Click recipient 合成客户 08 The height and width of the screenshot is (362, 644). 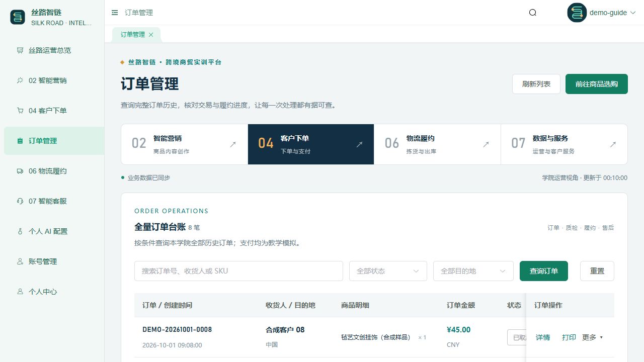285,330
